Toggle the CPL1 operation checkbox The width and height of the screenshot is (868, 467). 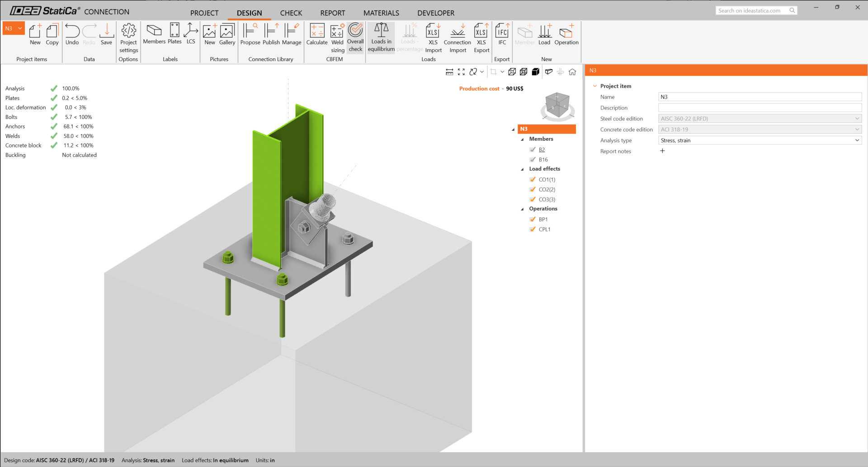click(533, 229)
